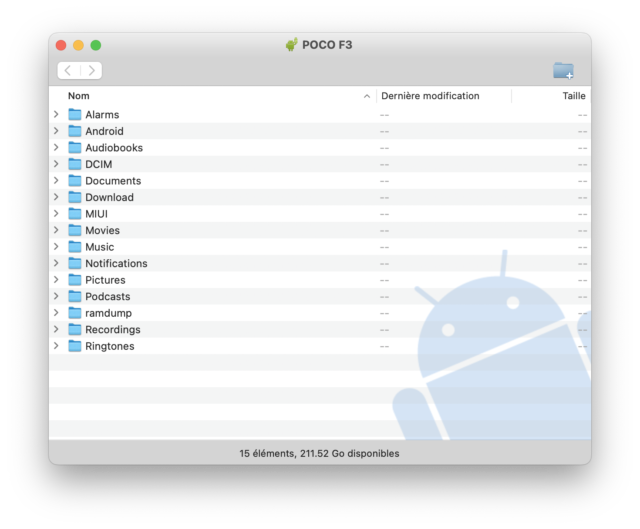Create a new folder with toolbar icon
Viewport: 640px width, 529px height.
coord(563,71)
